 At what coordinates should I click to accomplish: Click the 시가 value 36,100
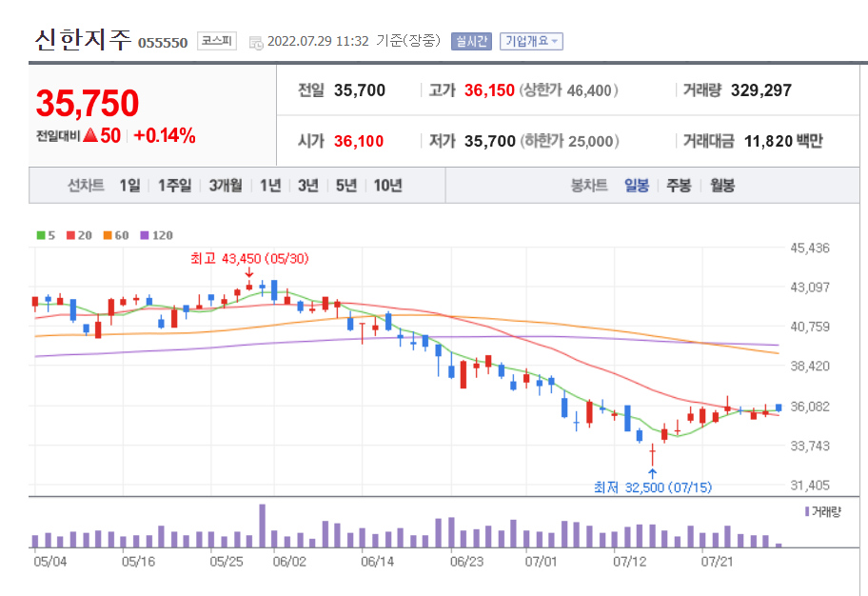[x=359, y=141]
